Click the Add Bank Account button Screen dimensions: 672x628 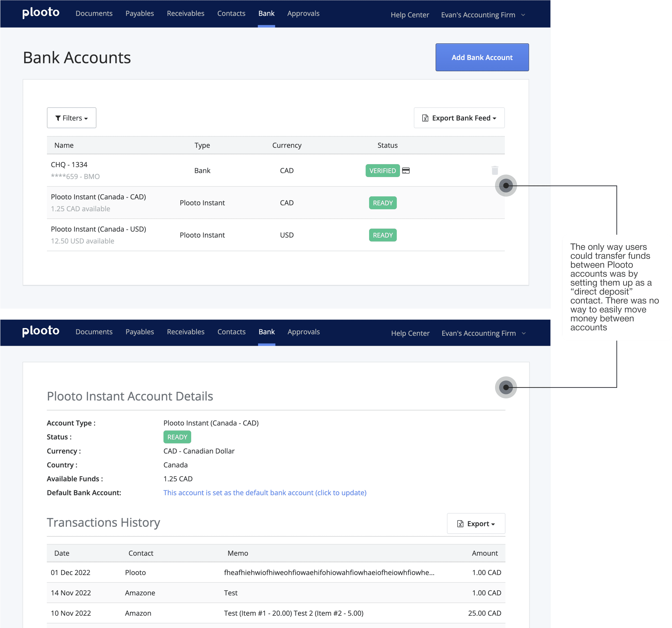point(482,57)
